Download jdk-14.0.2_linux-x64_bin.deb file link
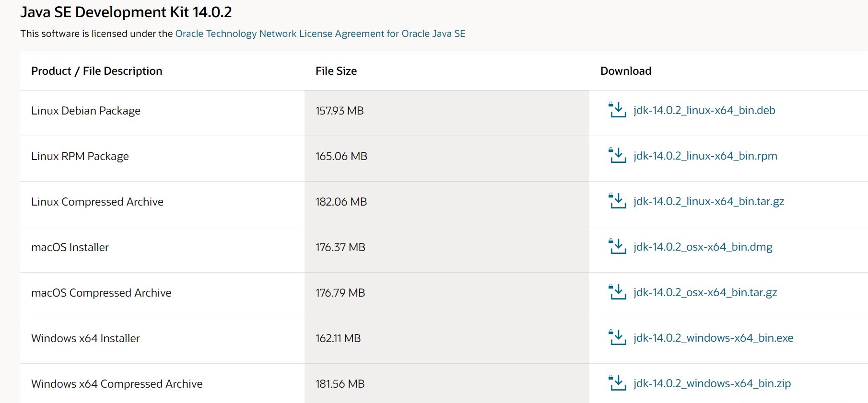 pyautogui.click(x=704, y=110)
